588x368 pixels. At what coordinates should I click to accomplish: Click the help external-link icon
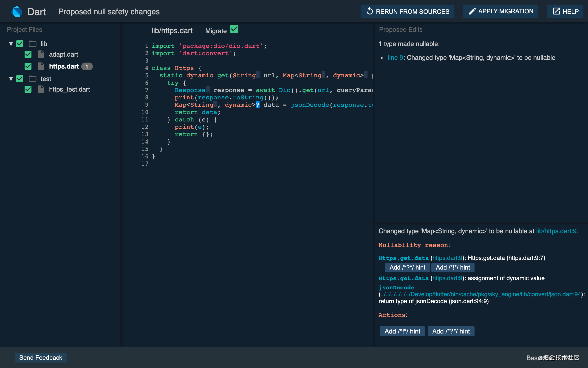pos(556,11)
